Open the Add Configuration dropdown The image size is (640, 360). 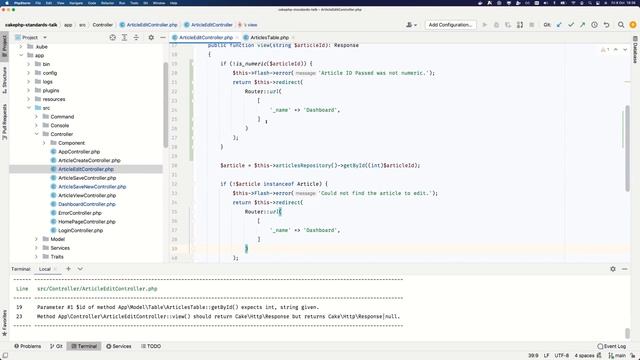(x=450, y=25)
